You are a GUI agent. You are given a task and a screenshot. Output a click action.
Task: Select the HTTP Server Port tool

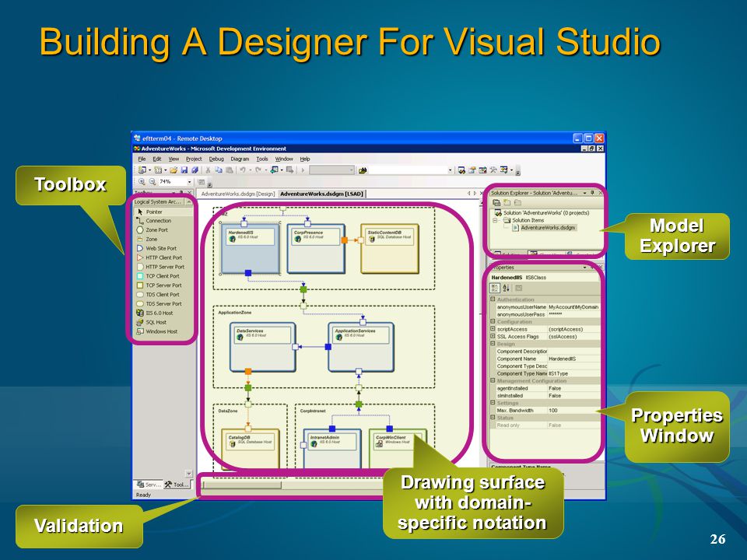(163, 267)
